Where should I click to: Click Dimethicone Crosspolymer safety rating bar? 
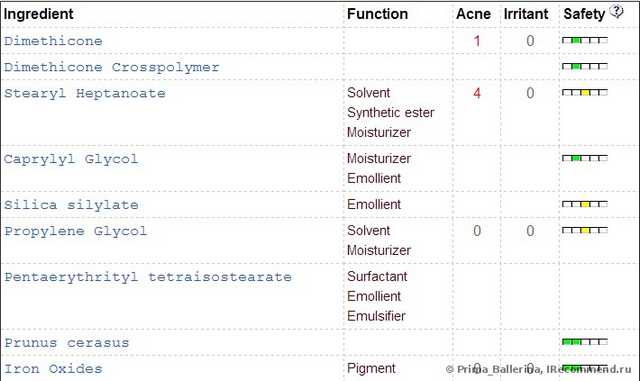pos(585,66)
